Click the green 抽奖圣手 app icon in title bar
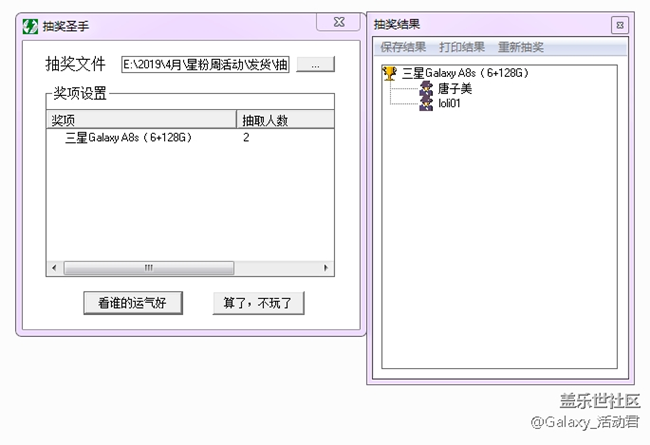 (31, 26)
